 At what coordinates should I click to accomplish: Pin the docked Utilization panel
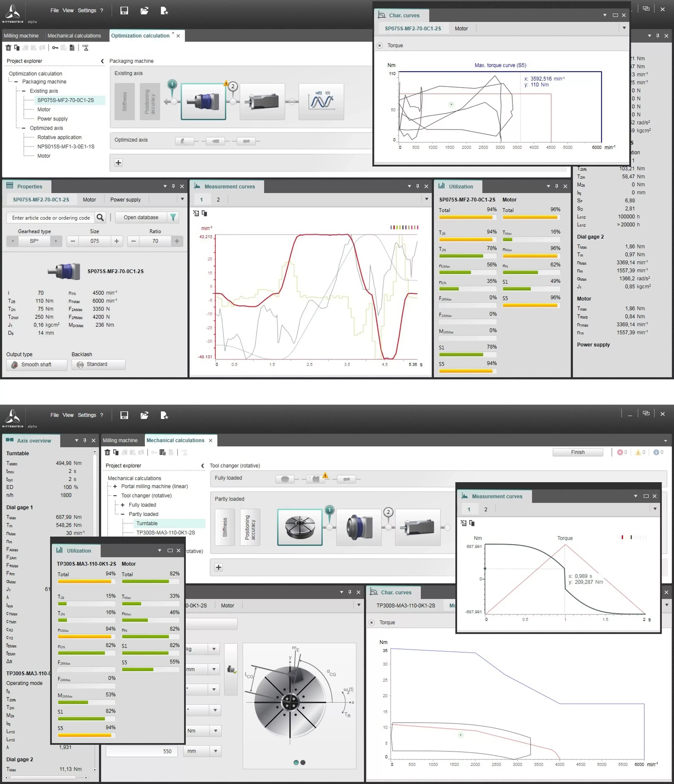pyautogui.click(x=556, y=186)
